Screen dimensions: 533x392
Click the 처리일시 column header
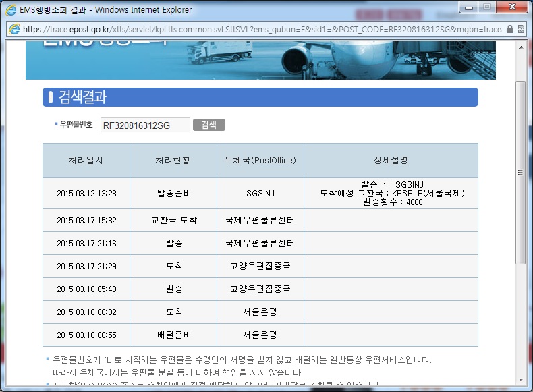pos(86,161)
